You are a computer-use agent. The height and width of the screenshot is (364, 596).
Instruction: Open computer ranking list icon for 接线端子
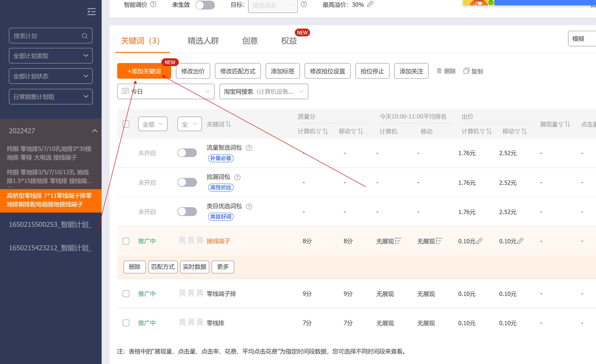point(398,241)
